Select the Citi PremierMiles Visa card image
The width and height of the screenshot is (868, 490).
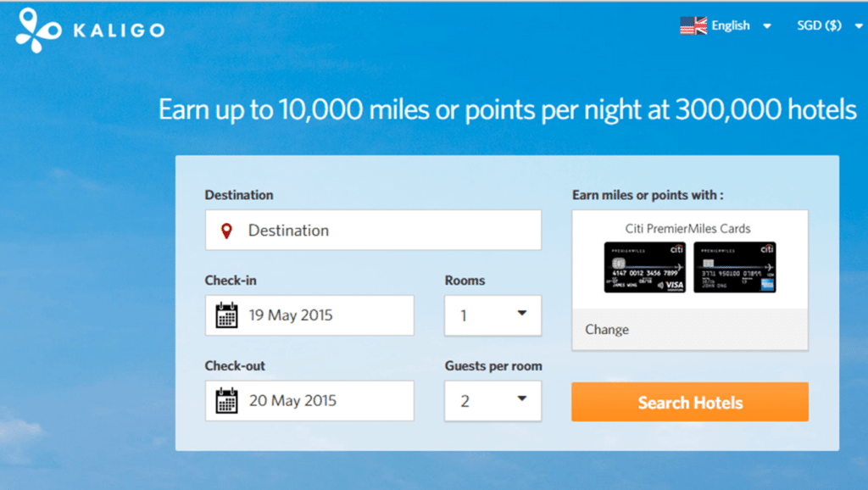(x=644, y=267)
